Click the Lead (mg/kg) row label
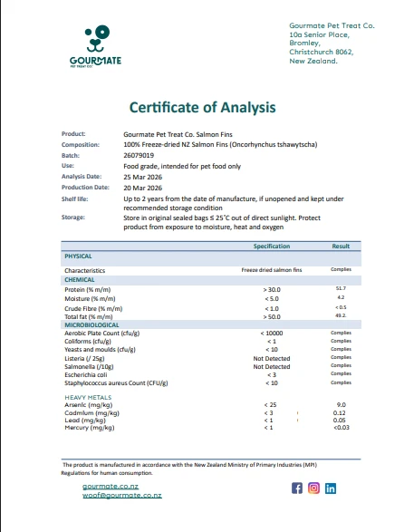The width and height of the screenshot is (414, 532). 85,421
